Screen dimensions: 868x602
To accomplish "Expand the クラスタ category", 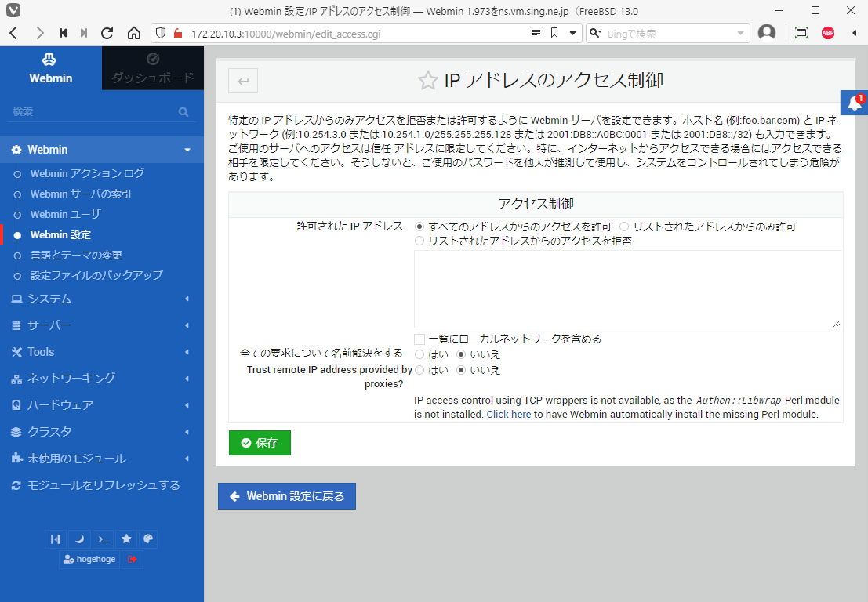I will point(102,432).
